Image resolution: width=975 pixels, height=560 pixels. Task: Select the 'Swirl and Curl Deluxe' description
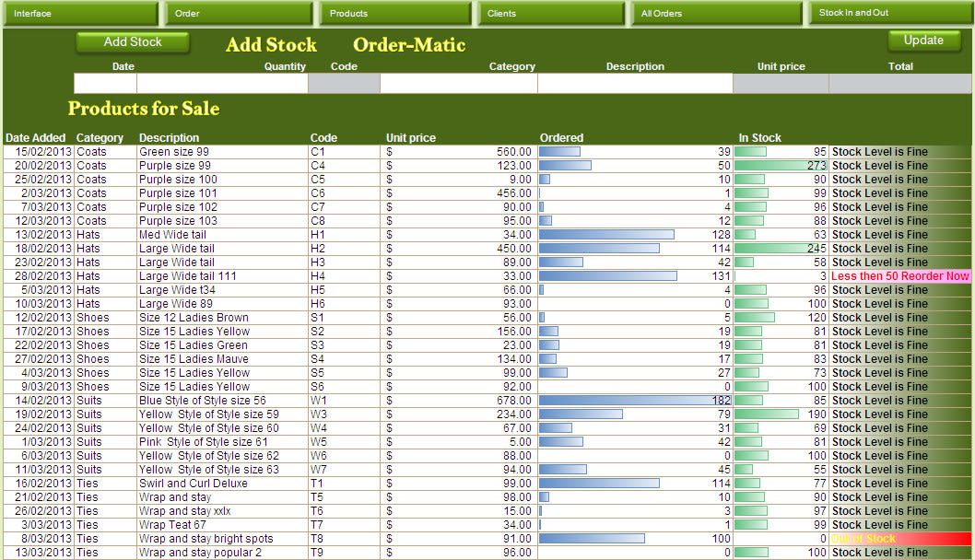(194, 484)
